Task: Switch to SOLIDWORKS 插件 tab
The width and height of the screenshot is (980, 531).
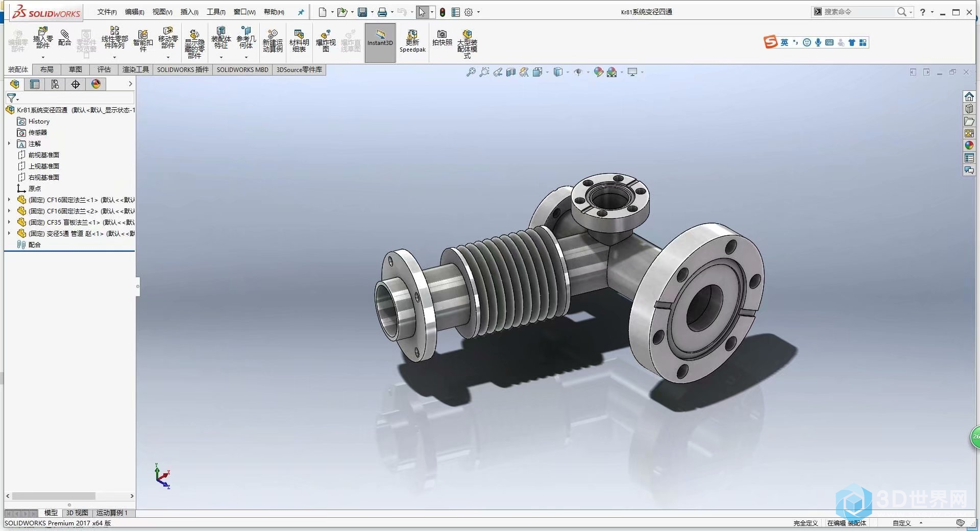Action: [x=183, y=69]
